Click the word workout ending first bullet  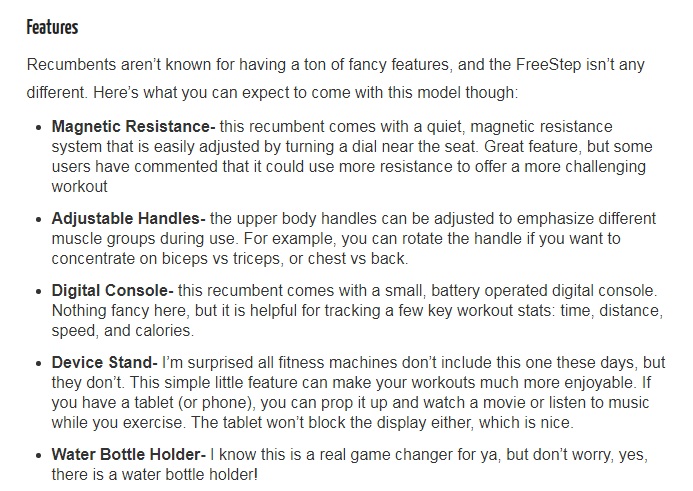(x=80, y=187)
